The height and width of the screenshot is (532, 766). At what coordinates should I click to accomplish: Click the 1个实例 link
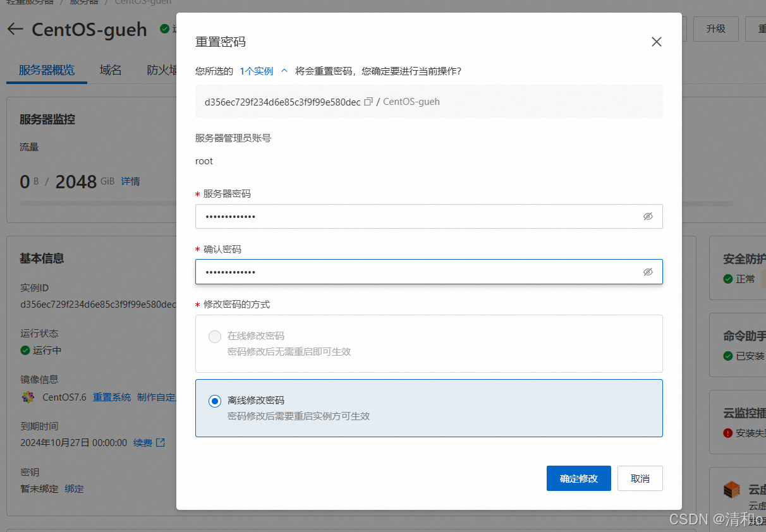click(x=257, y=71)
